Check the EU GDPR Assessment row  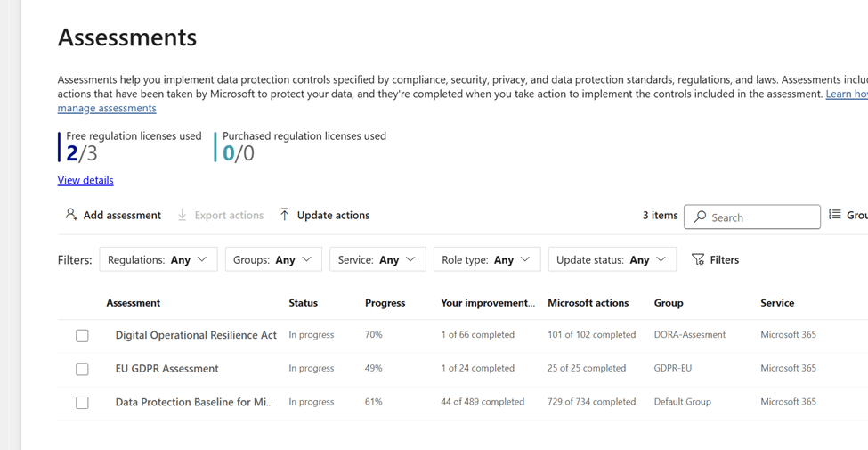(82, 369)
